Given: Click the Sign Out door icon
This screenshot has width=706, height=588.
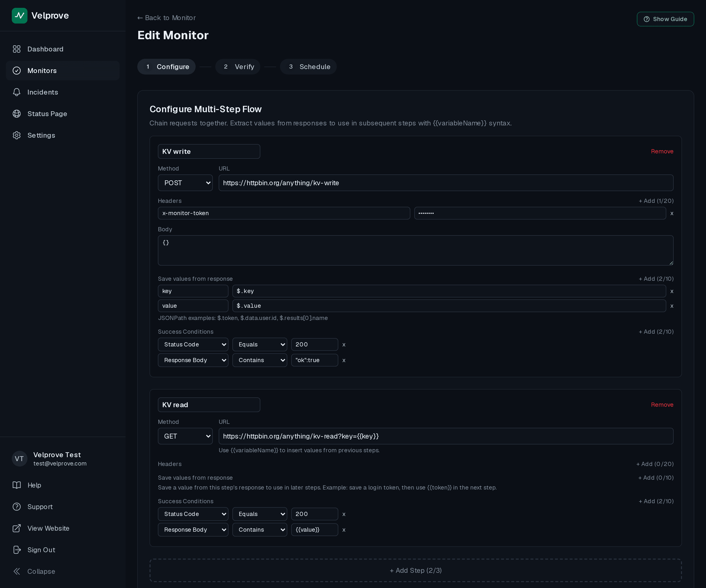Looking at the screenshot, I should (x=17, y=549).
